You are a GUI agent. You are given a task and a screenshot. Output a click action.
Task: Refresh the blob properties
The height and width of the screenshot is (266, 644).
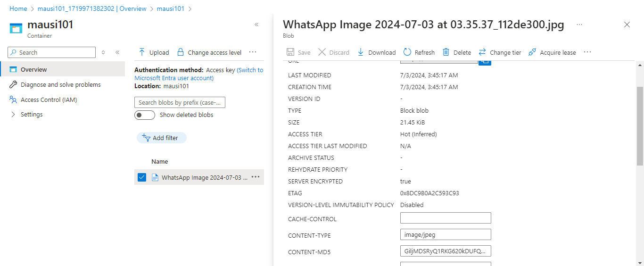407,52
